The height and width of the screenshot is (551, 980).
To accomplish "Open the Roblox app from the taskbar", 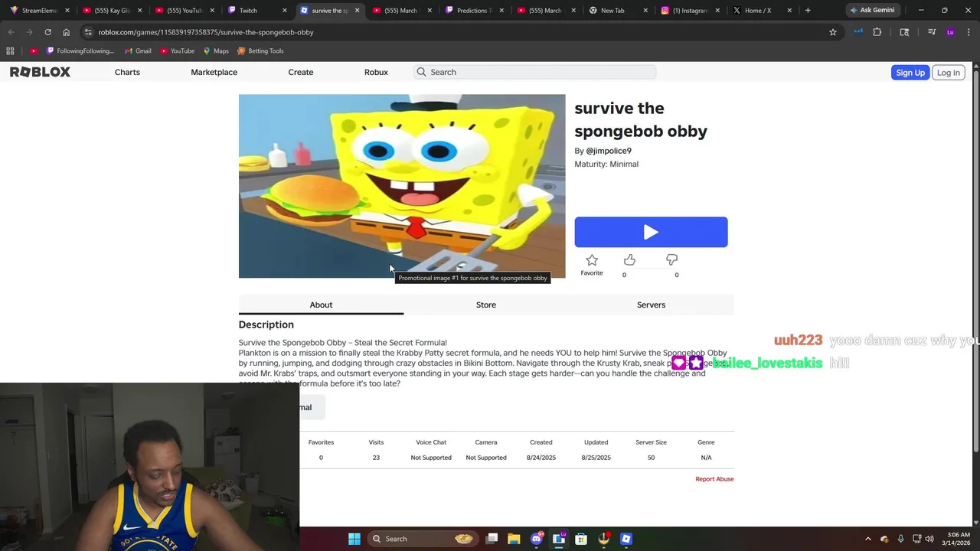I will pyautogui.click(x=626, y=539).
